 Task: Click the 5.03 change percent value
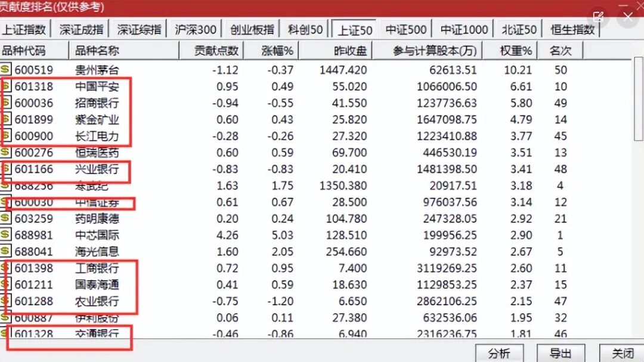click(x=282, y=235)
